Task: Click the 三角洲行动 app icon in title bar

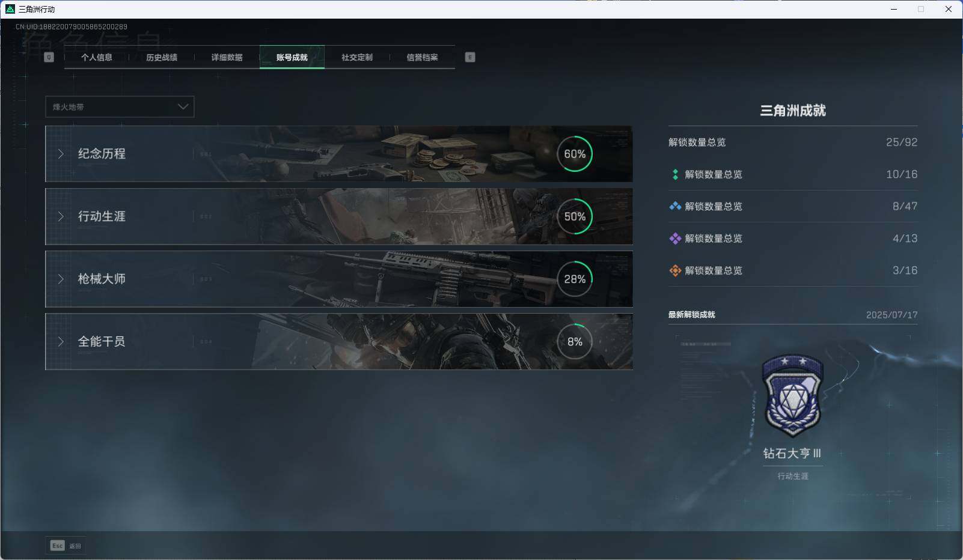Action: click(10, 9)
